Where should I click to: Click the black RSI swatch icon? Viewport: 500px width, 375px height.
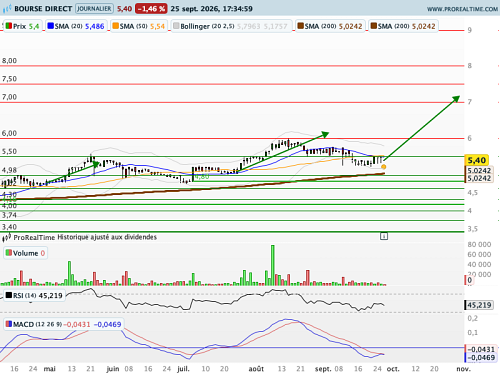coord(9,295)
